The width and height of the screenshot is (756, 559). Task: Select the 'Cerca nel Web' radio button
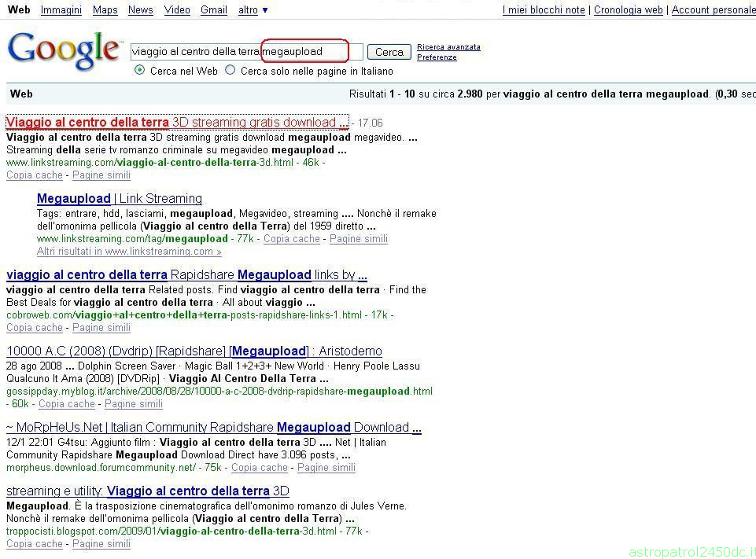point(139,70)
